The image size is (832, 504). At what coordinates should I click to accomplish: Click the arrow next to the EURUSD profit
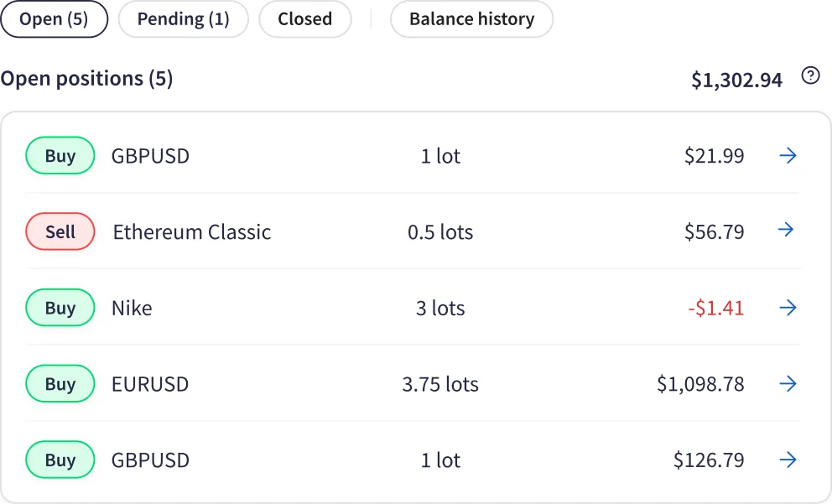click(788, 384)
